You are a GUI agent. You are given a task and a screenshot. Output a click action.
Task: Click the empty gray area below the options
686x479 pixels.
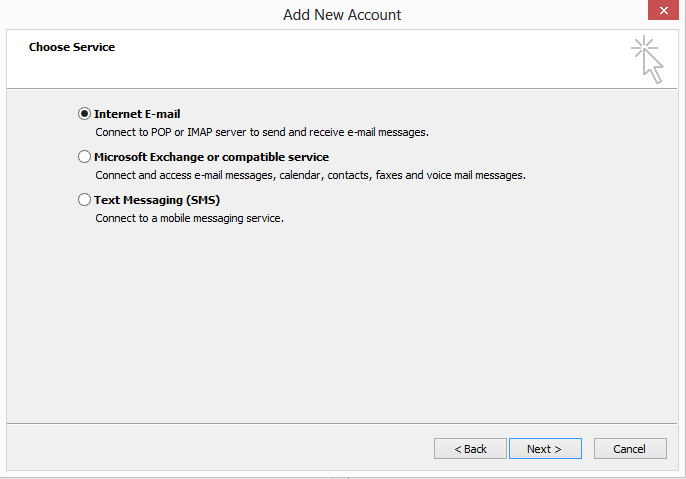click(x=341, y=324)
